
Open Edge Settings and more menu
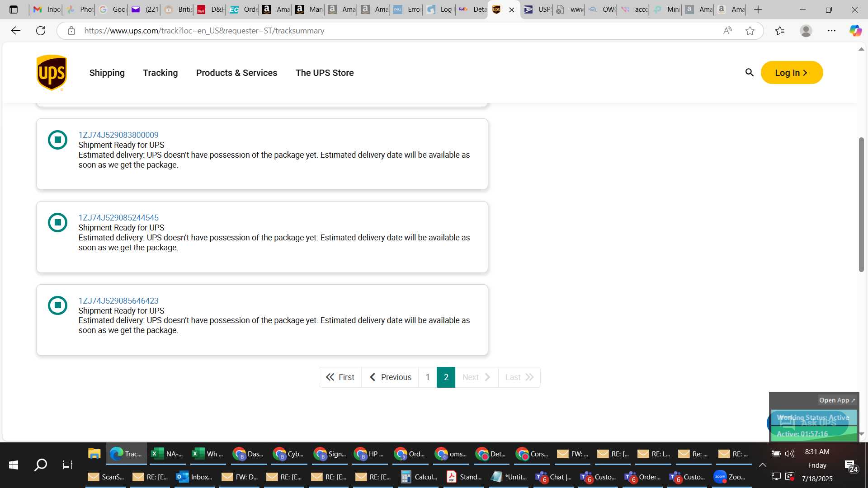tap(832, 31)
